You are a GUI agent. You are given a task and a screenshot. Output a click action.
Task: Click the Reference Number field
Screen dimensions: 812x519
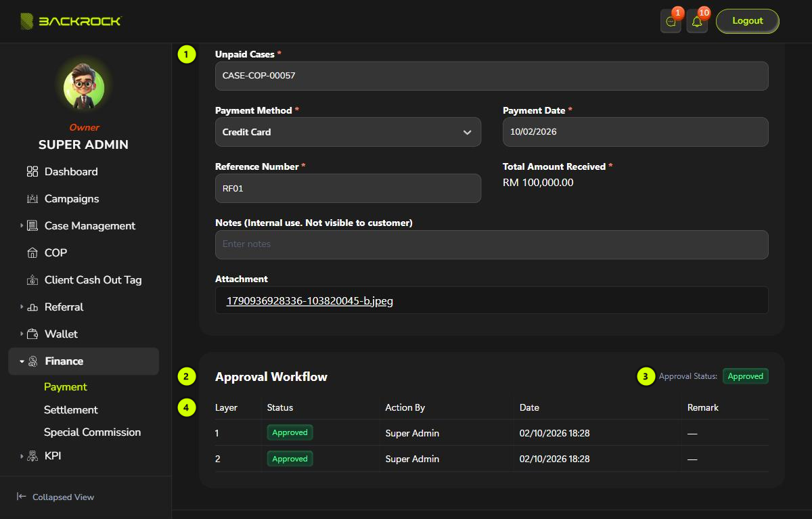348,188
